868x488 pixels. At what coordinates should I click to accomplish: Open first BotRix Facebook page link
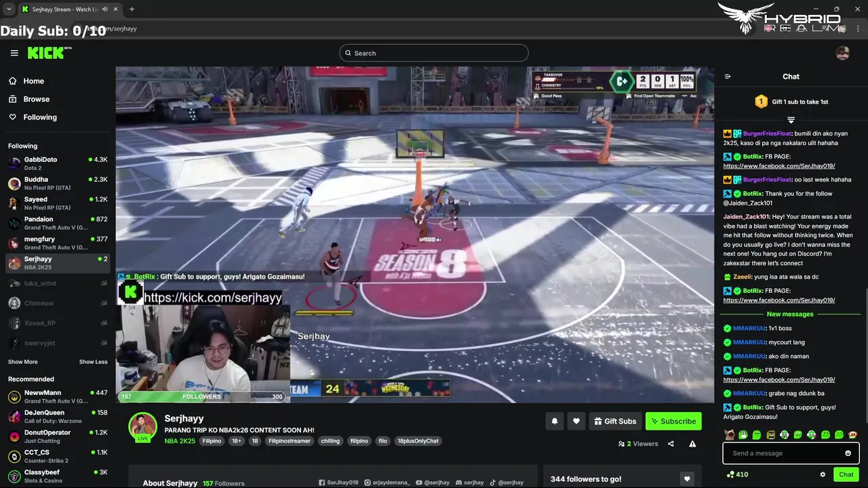pyautogui.click(x=778, y=166)
